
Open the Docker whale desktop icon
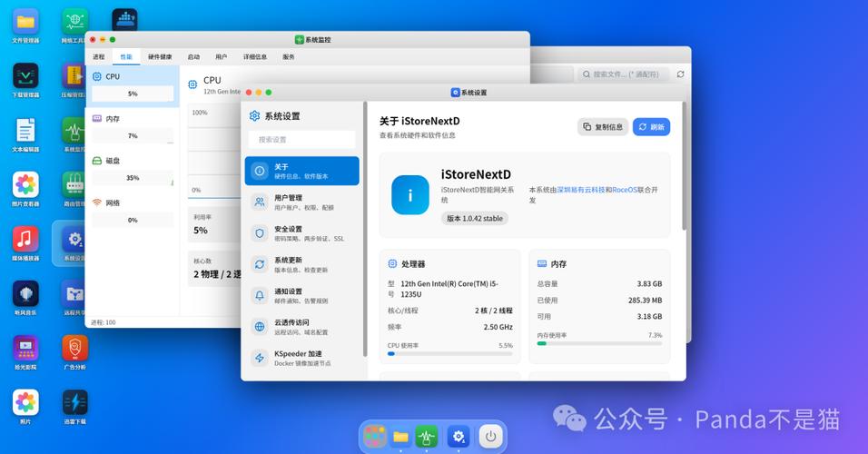pos(124,19)
